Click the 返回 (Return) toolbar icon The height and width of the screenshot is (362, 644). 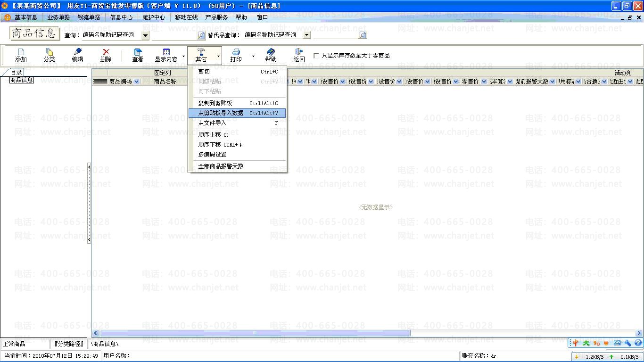pos(299,52)
